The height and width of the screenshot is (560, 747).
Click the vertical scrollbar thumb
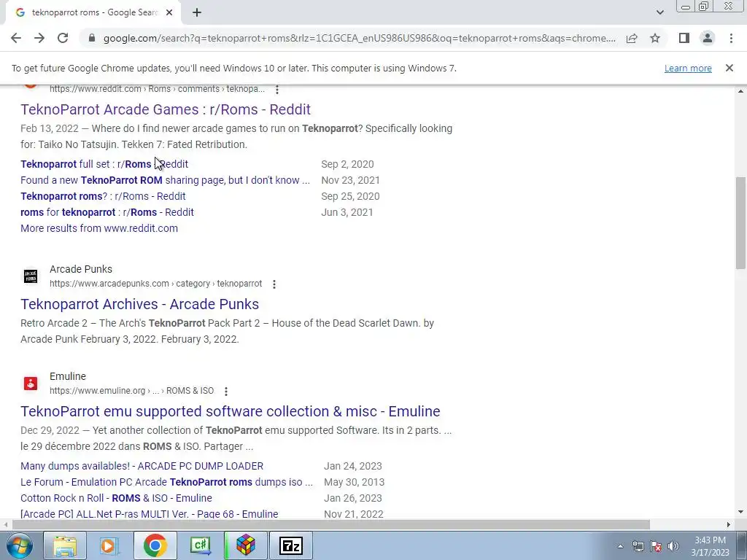point(740,223)
